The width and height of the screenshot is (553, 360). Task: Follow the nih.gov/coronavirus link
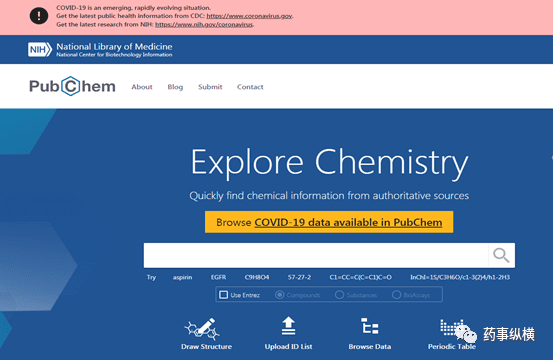pyautogui.click(x=204, y=24)
